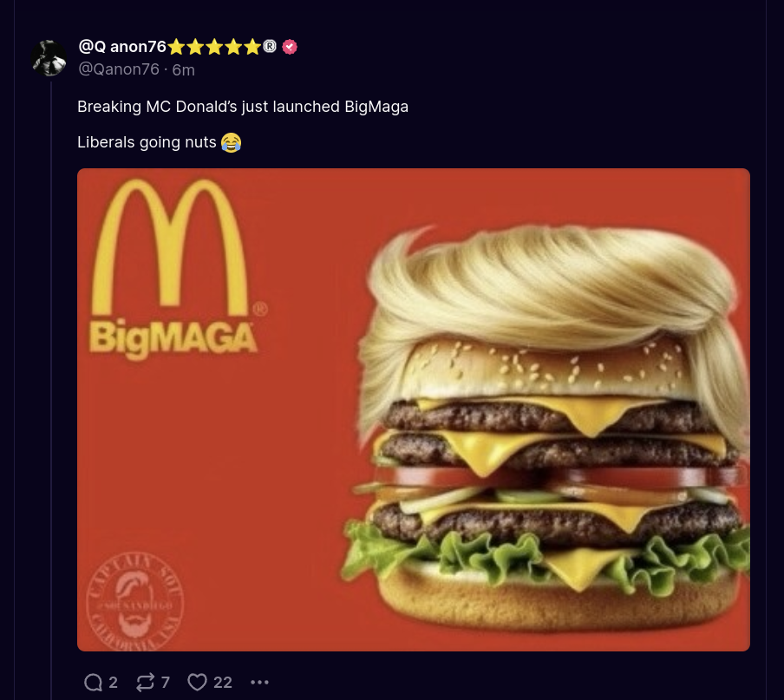Click the yellow stars in the display name
Image resolution: width=784 pixels, height=700 pixels.
214,47
